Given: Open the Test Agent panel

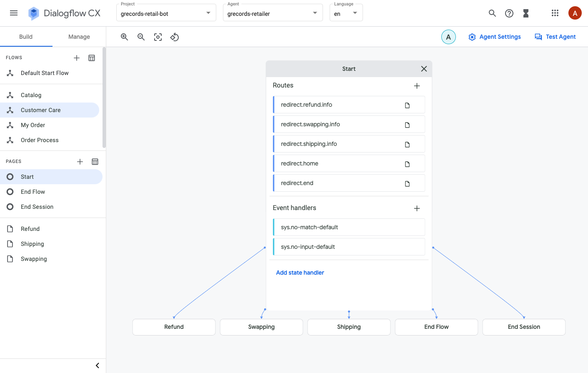Looking at the screenshot, I should point(555,37).
